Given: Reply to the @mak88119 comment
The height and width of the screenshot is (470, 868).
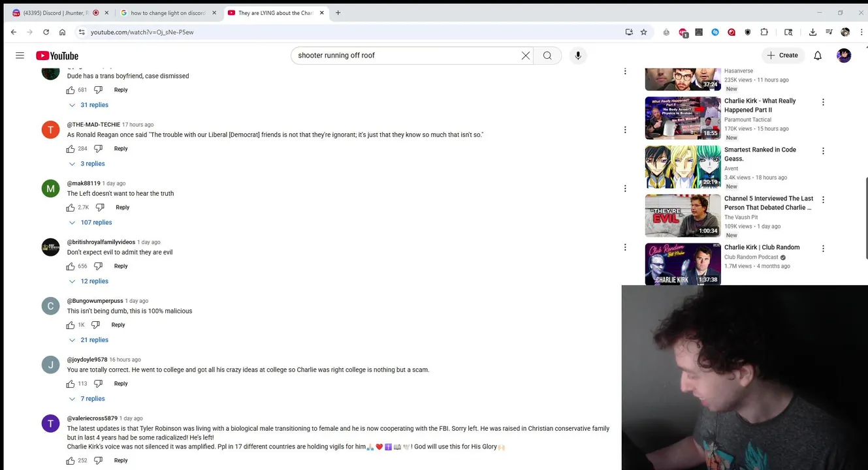Looking at the screenshot, I should [123, 208].
